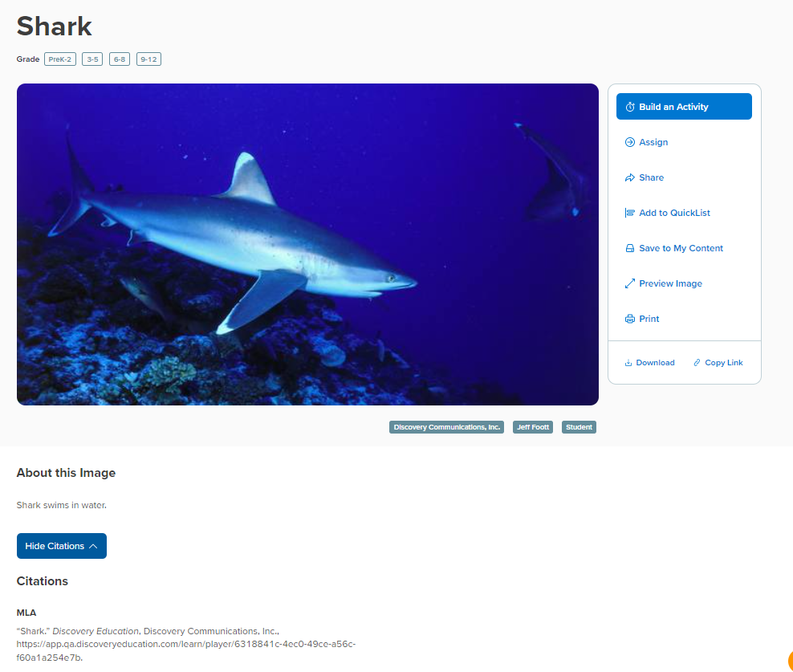
Task: Click the Preview Image expand icon
Action: [629, 284]
